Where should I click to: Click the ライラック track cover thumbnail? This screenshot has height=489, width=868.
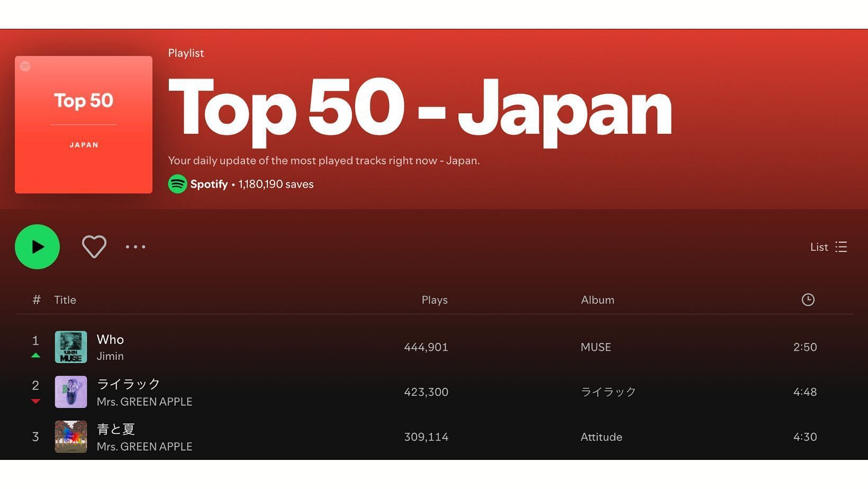pos(71,392)
